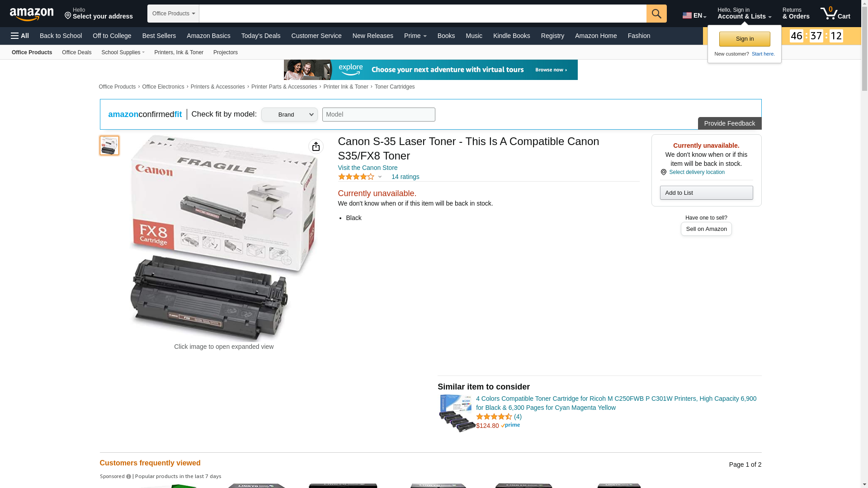This screenshot has height=488, width=868.
Task: Open Today's Deals in the nav bar
Action: (261, 36)
